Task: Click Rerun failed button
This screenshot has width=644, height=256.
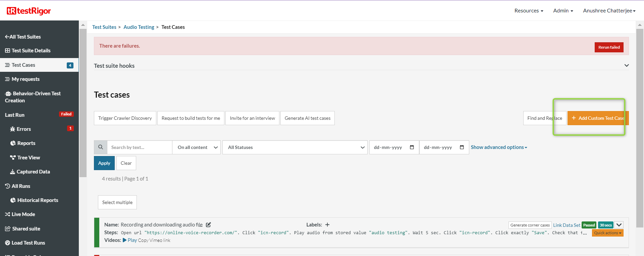Action: point(609,47)
